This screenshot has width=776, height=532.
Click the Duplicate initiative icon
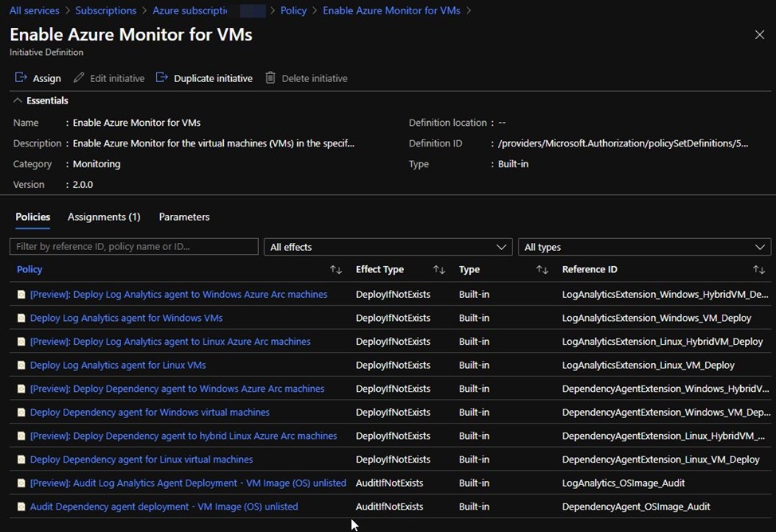(x=162, y=78)
